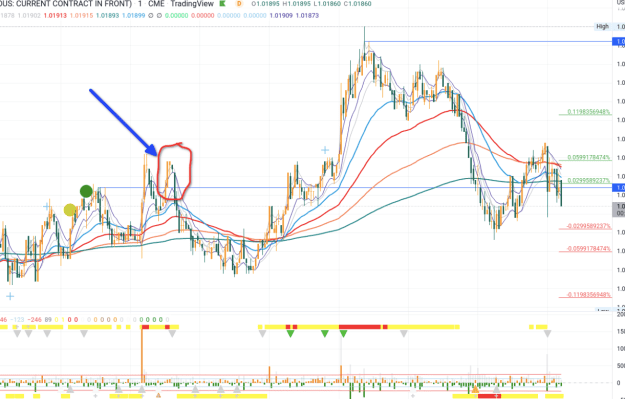Click the first circle-slash icon in indicator legend
Image resolution: width=625 pixels, height=399 pixels.
(x=150, y=16)
